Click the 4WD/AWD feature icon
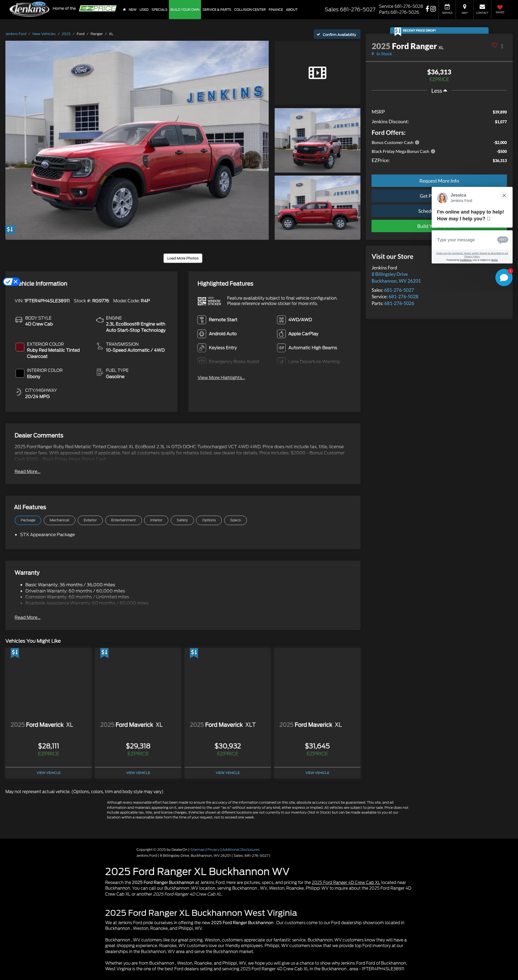This screenshot has height=980, width=518. click(281, 320)
